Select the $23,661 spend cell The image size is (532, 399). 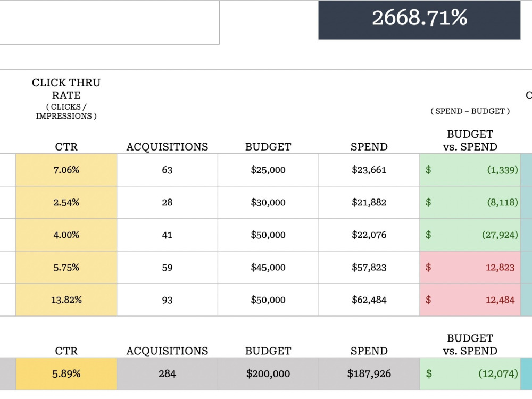click(369, 170)
